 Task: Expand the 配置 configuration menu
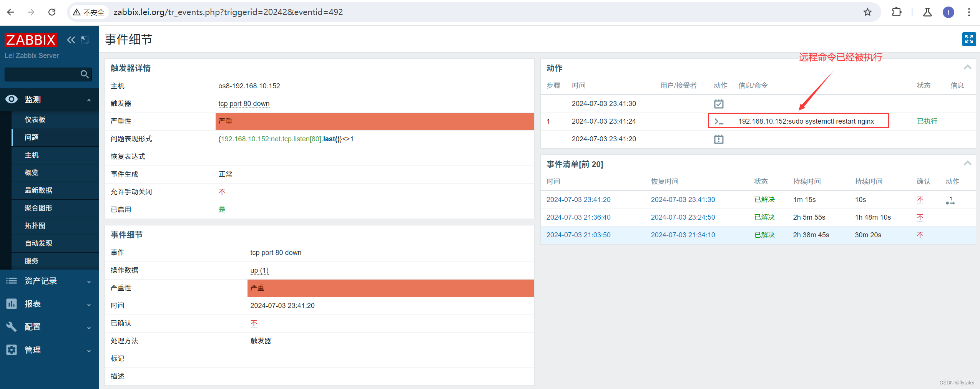[x=49, y=327]
